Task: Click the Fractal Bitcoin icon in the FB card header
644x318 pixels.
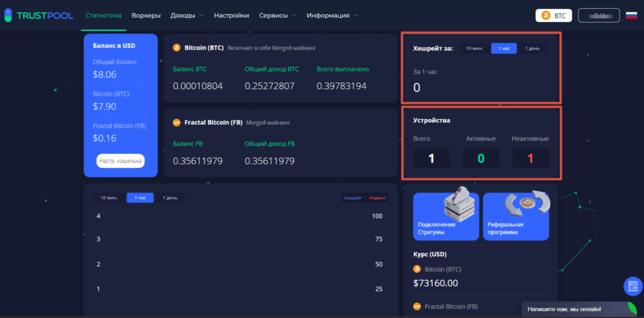Action: 177,122
